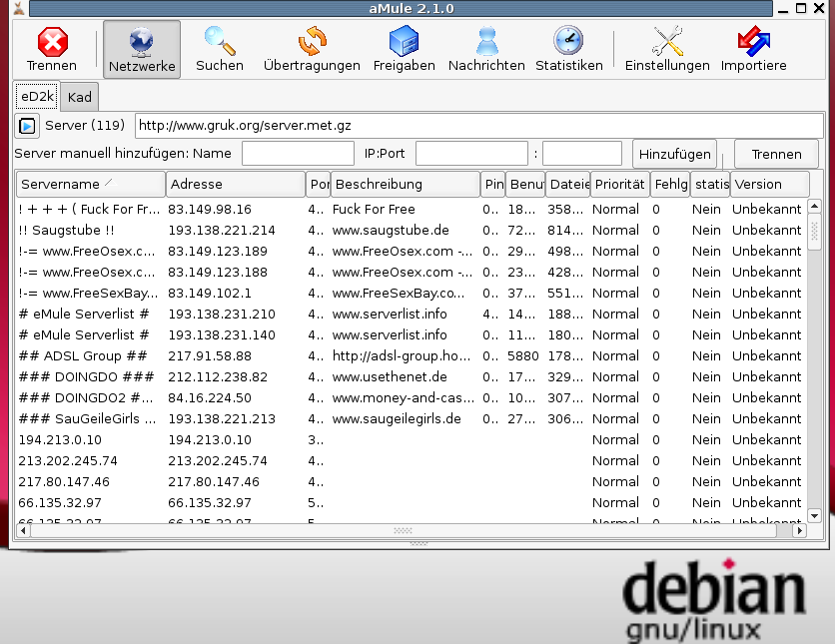This screenshot has height=644, width=835.
Task: Maximize the aMule window
Action: point(801,8)
